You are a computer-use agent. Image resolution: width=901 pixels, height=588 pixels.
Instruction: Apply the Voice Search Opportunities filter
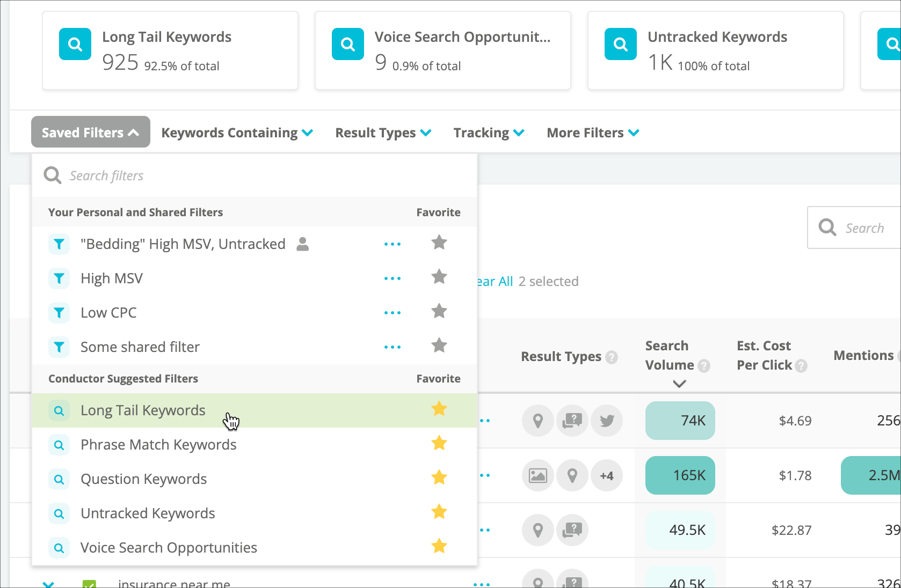coord(255,548)
